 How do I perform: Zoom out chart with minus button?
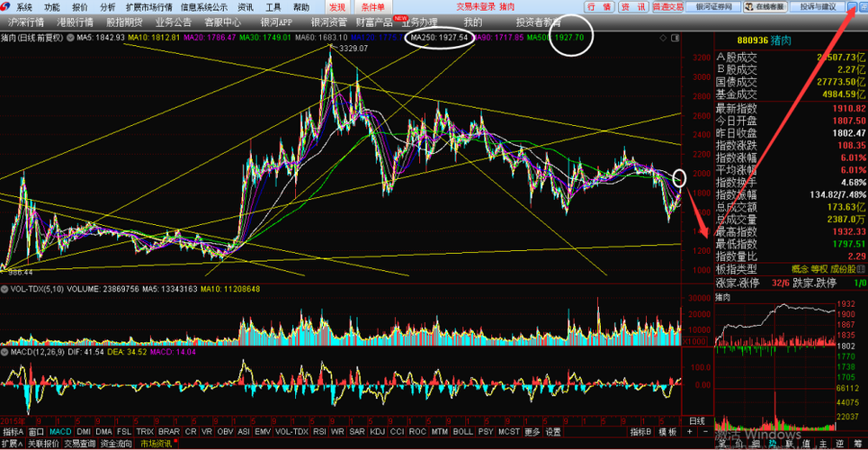705,431
